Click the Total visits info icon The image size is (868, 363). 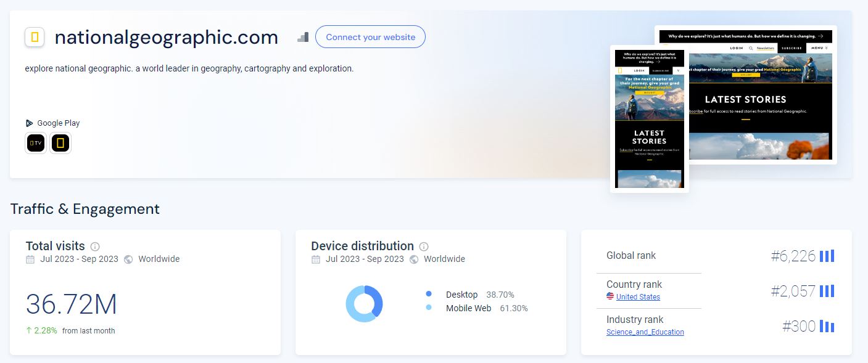click(x=95, y=247)
